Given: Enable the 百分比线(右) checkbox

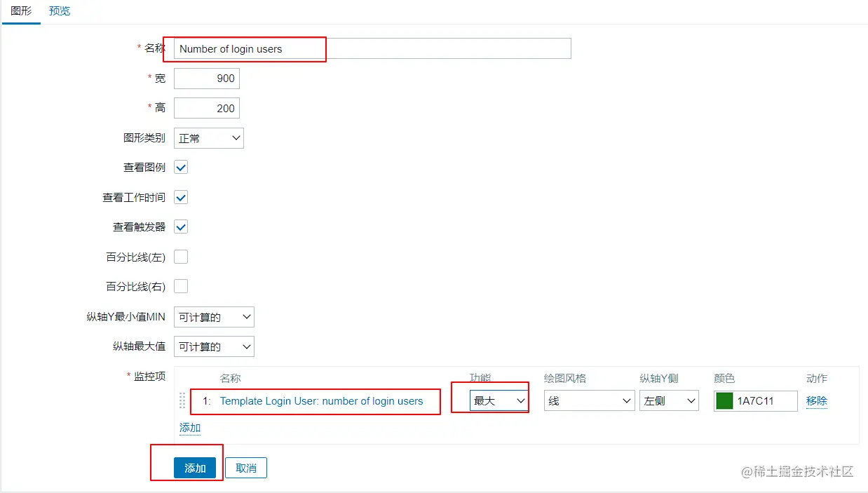Looking at the screenshot, I should (x=181, y=286).
